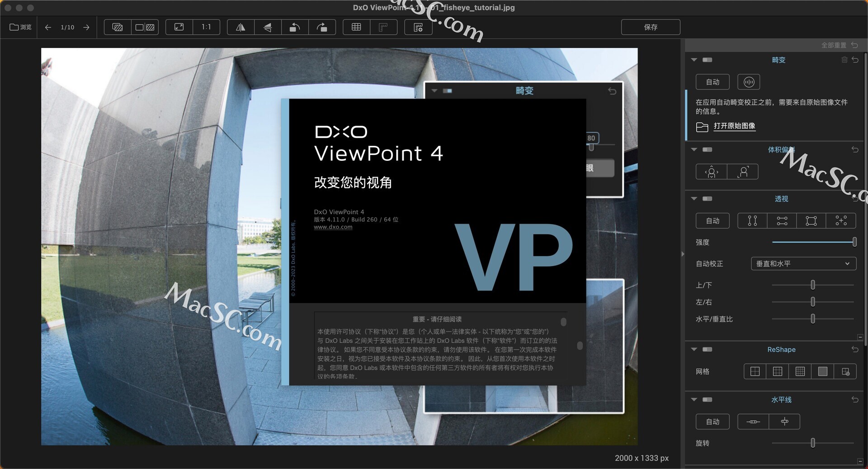Select diagonal volume deformation icon
The height and width of the screenshot is (469, 868).
point(743,172)
